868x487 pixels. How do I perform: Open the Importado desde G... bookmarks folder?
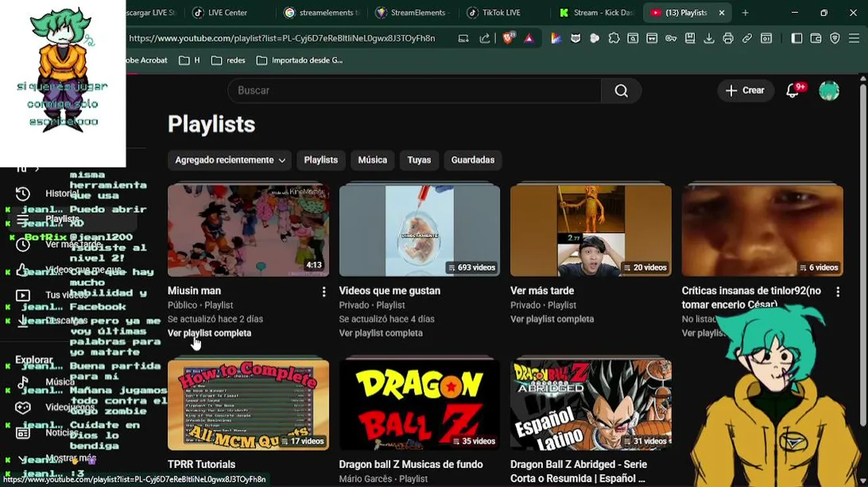tap(299, 60)
